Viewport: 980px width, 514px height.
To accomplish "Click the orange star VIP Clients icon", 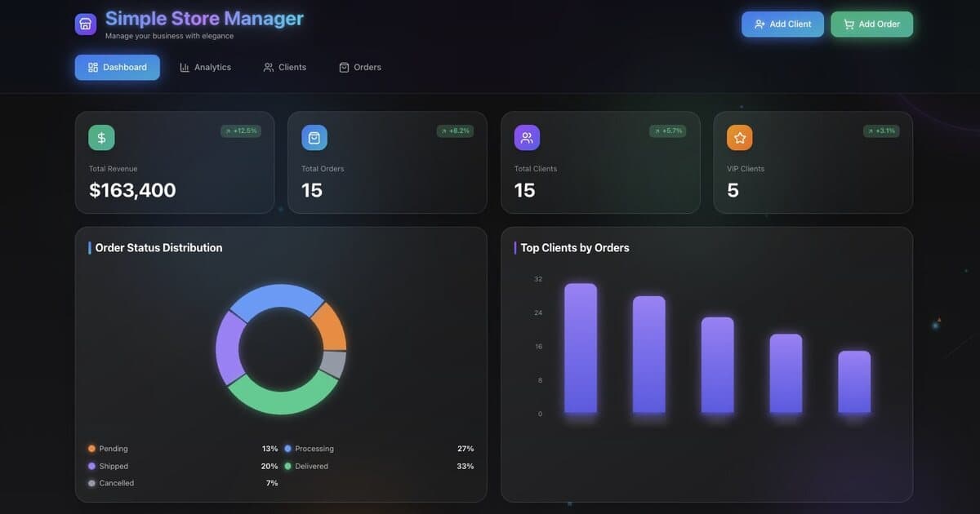I will (x=740, y=138).
